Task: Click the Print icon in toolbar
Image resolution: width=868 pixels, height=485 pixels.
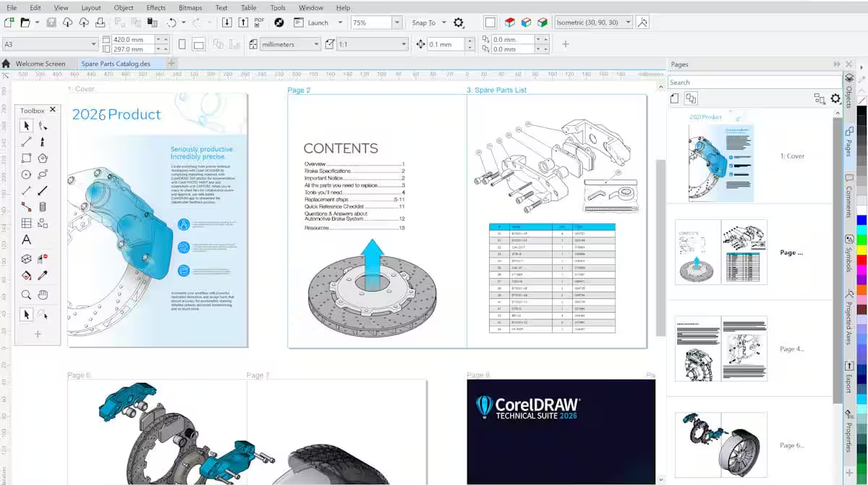Action: (x=100, y=22)
